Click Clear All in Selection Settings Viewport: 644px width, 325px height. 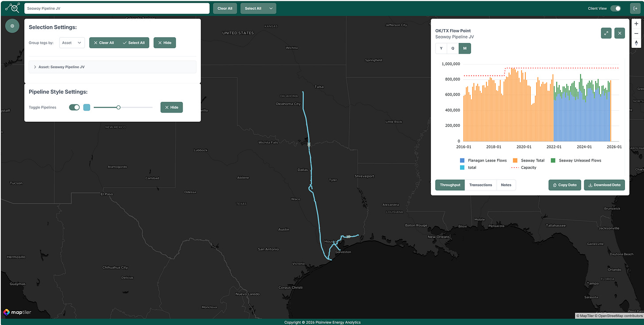coord(104,43)
